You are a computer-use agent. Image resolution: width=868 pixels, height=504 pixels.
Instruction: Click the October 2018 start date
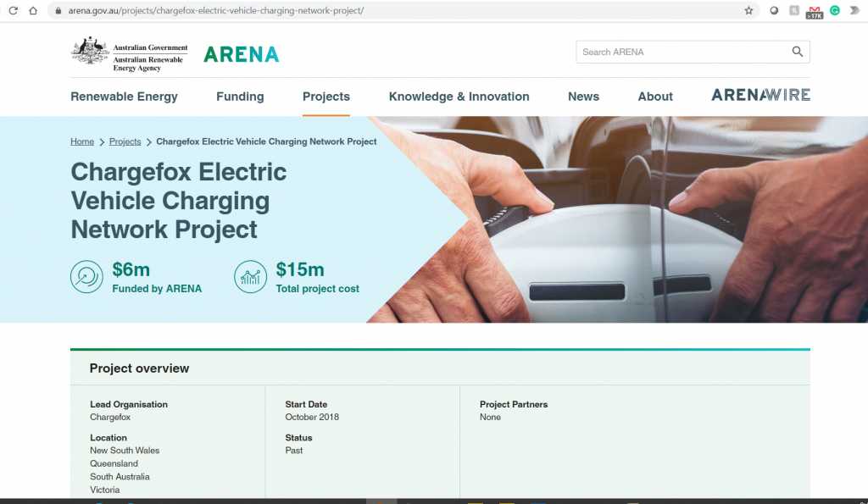click(312, 417)
